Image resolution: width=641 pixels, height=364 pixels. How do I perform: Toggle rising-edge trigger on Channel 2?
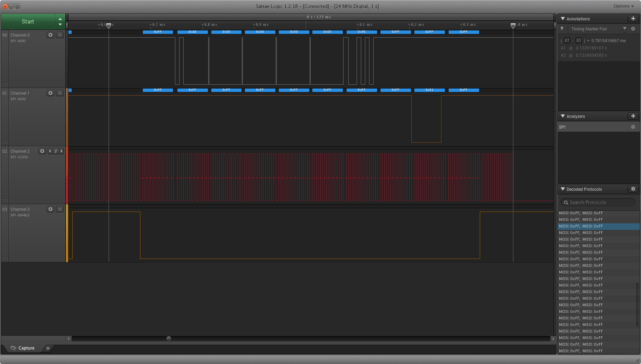coord(56,151)
